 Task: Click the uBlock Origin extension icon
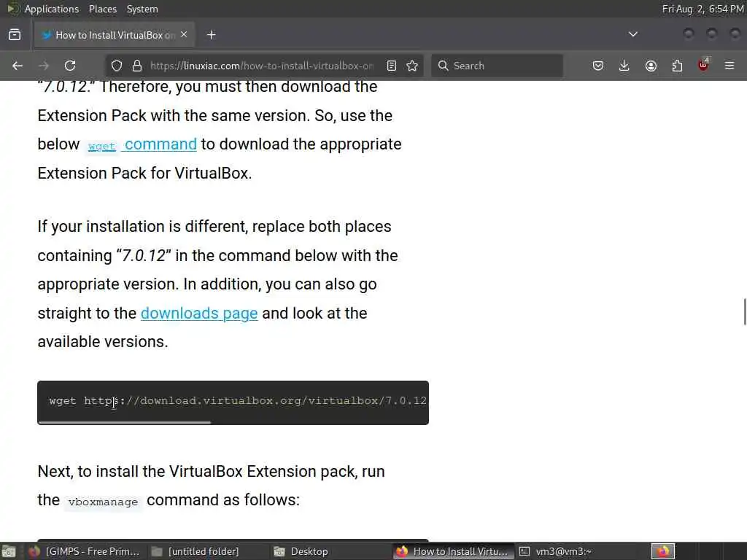tap(703, 65)
